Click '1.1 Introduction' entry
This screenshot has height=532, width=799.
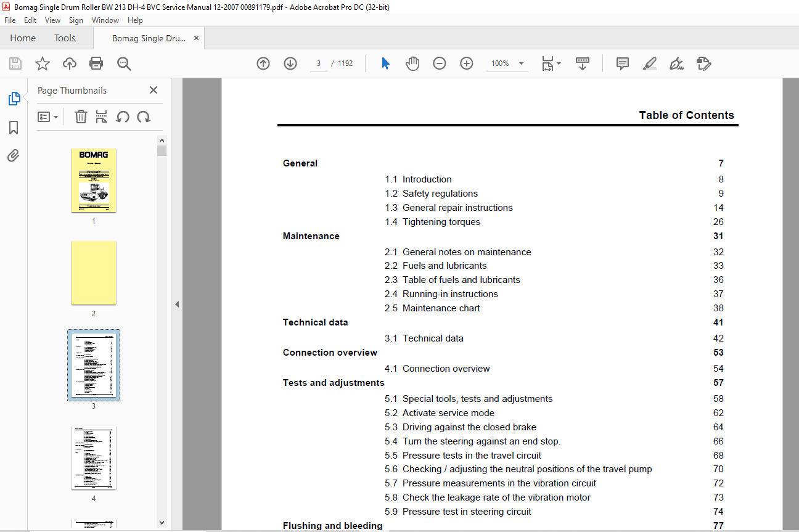tap(418, 179)
